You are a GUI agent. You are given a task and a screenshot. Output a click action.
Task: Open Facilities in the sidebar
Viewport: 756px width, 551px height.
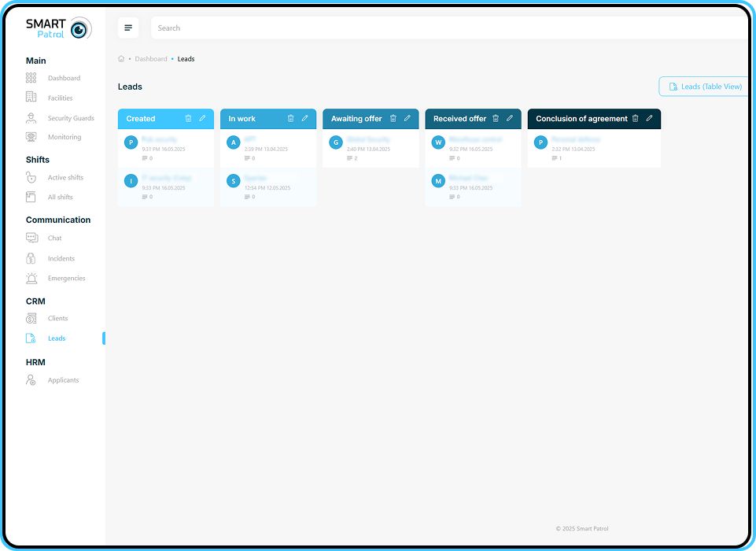pyautogui.click(x=60, y=98)
